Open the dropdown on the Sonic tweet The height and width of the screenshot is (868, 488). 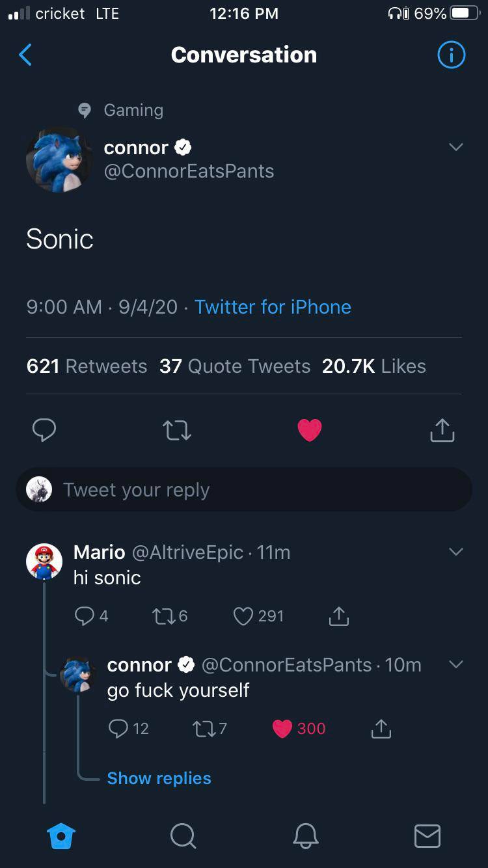click(455, 147)
